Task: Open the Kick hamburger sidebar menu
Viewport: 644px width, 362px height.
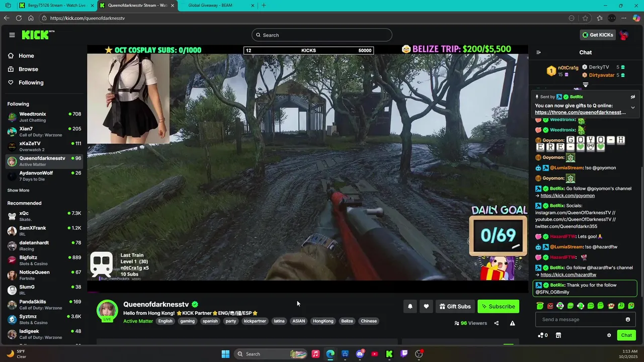Action: 12,35
